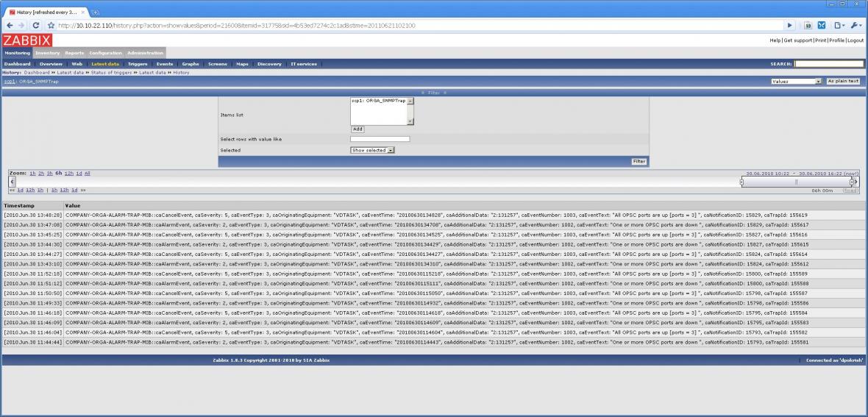Toggle the fixed period link
Viewport: 868px width, 417px height.
pos(850,190)
